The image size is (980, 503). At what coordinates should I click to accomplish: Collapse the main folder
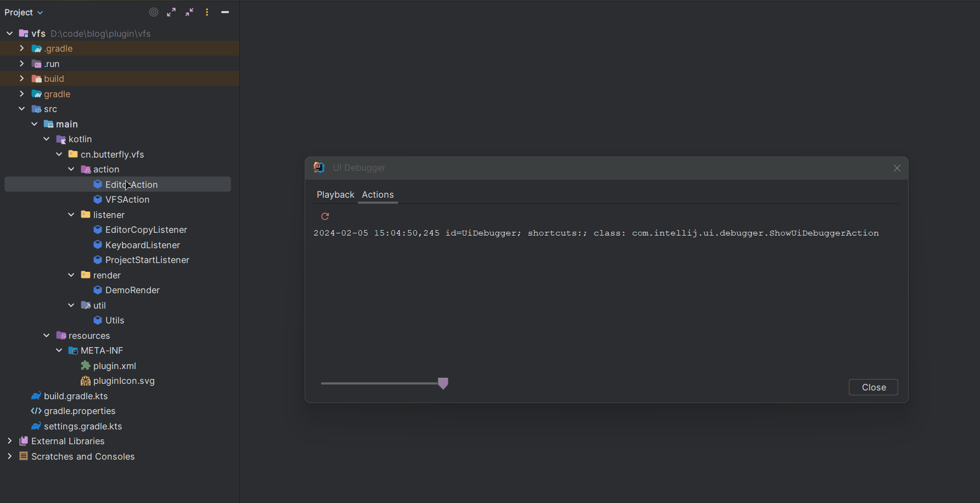(x=35, y=124)
